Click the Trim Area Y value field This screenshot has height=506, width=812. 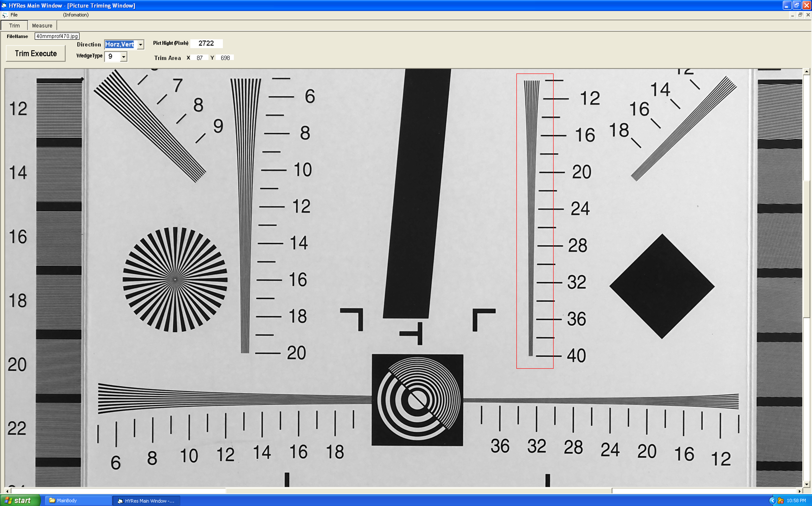point(225,58)
